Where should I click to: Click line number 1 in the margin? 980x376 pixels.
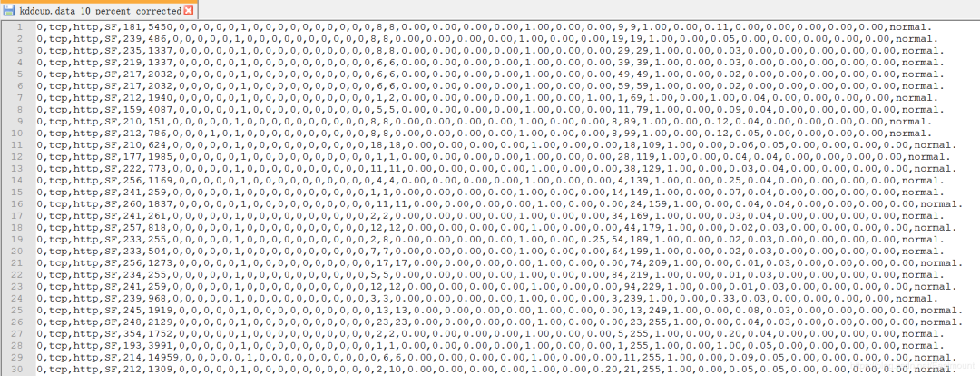click(x=20, y=27)
